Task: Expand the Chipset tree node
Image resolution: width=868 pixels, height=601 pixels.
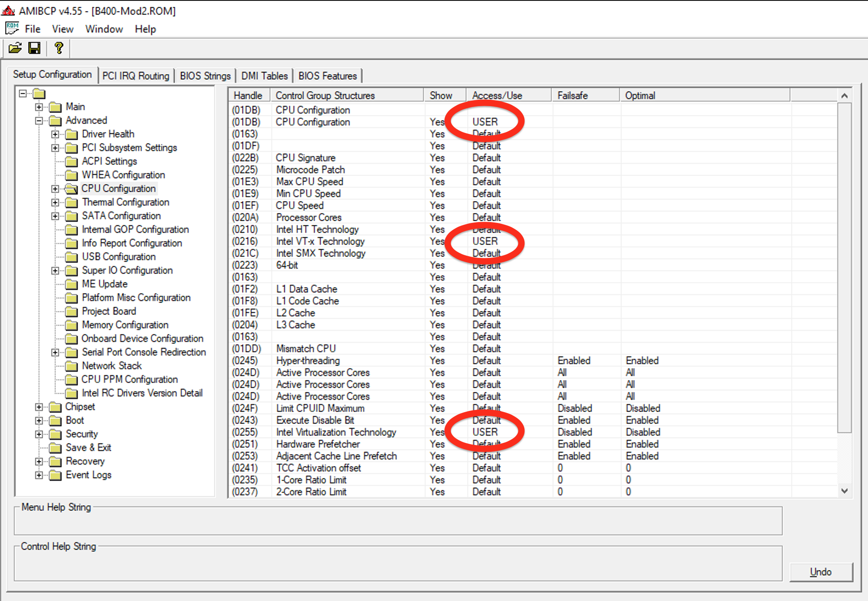Action: (39, 407)
